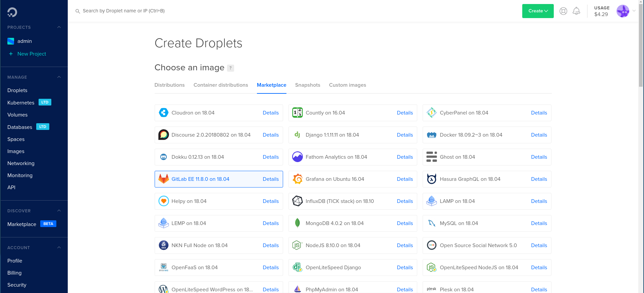Switch to Container distributions tab
This screenshot has width=644, height=293.
(221, 85)
